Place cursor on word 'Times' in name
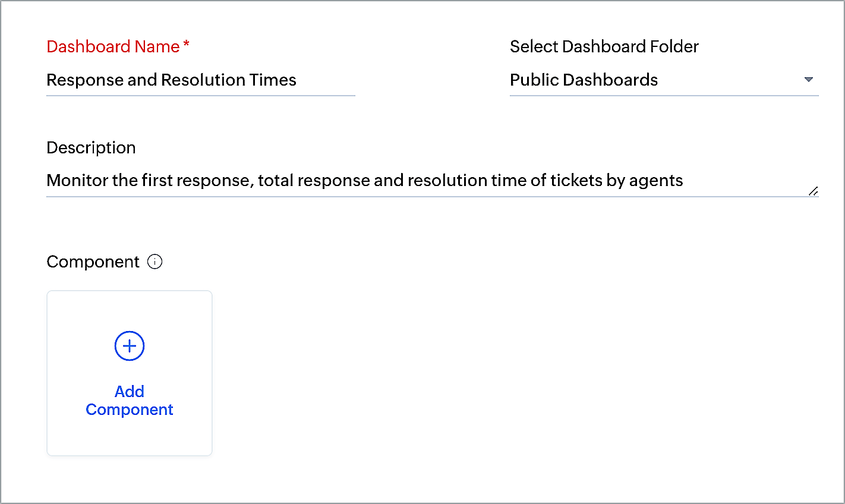 click(274, 80)
